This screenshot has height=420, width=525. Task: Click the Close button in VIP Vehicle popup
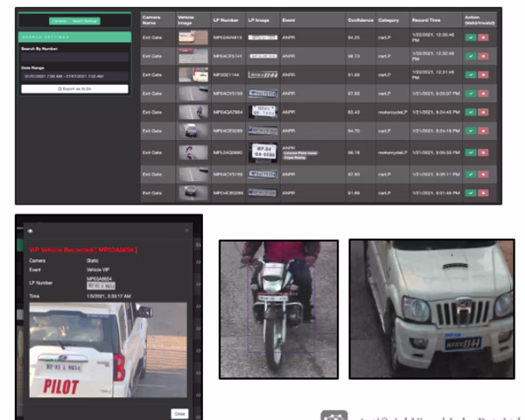(x=179, y=414)
